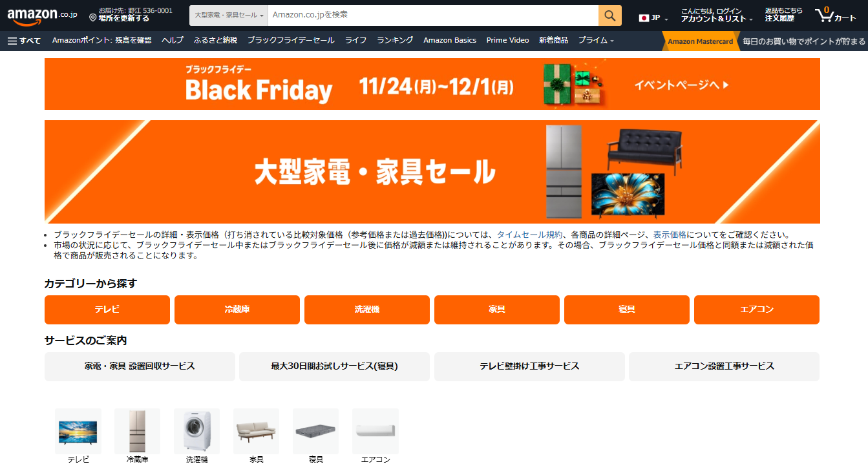Click the エアコン air conditioner thumbnail
This screenshot has width=868, height=473.
click(x=376, y=430)
